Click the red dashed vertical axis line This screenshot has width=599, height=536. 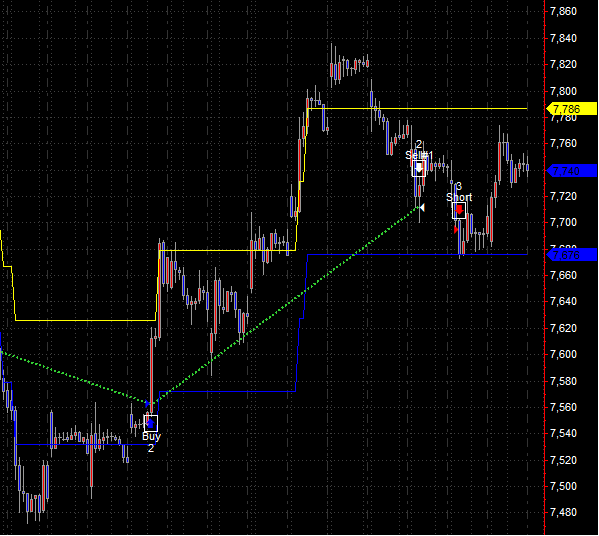click(x=544, y=267)
